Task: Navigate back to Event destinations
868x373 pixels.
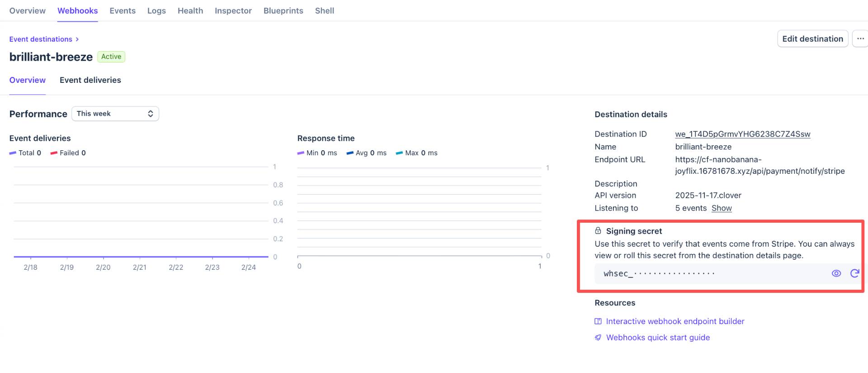Action: tap(41, 39)
